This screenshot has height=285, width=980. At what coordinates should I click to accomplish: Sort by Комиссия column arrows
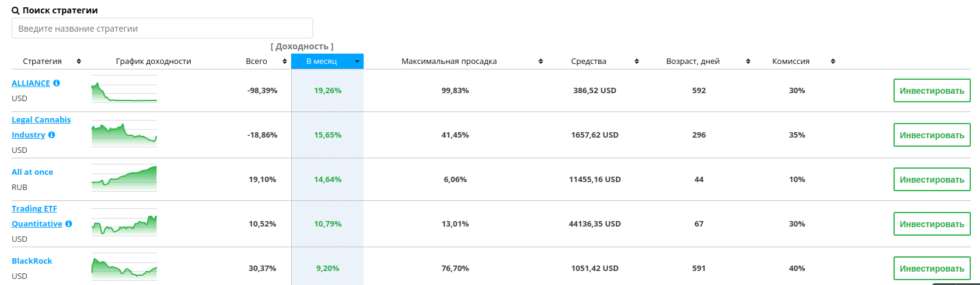click(833, 62)
